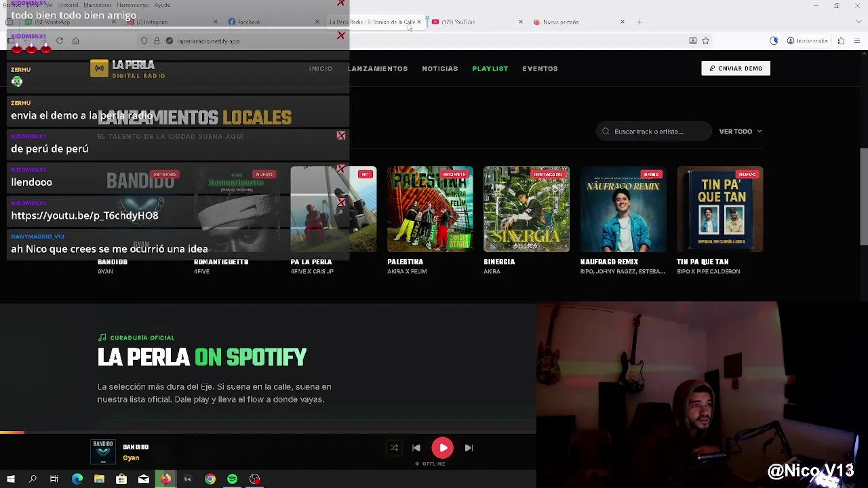Open Task View on the taskbar
Image resolution: width=868 pixels, height=488 pixels.
tap(54, 479)
